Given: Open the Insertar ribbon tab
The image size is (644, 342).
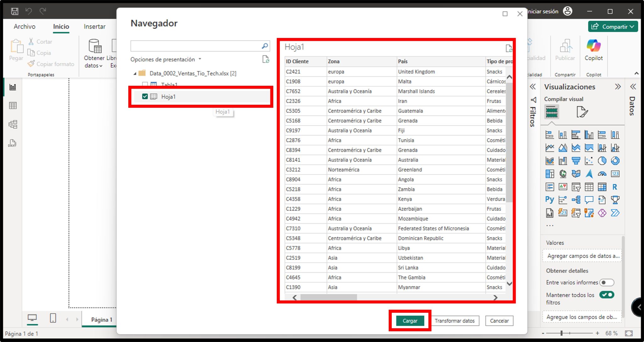Looking at the screenshot, I should pos(95,27).
